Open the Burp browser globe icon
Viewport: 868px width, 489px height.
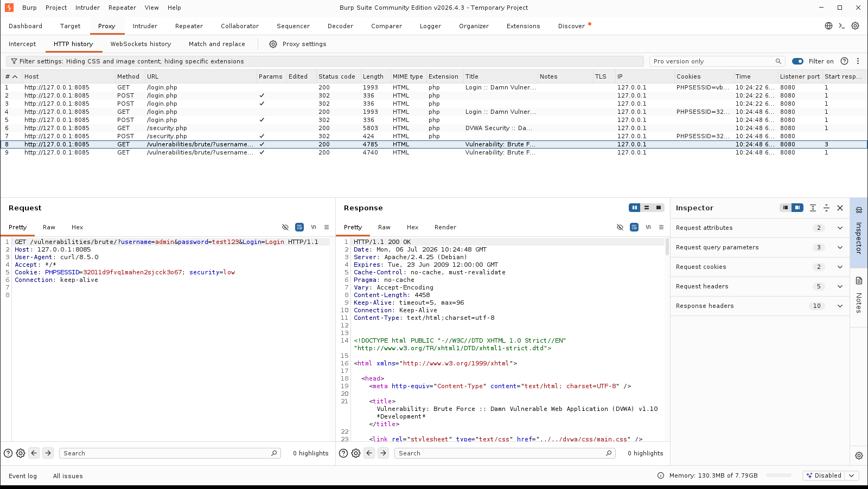(828, 25)
